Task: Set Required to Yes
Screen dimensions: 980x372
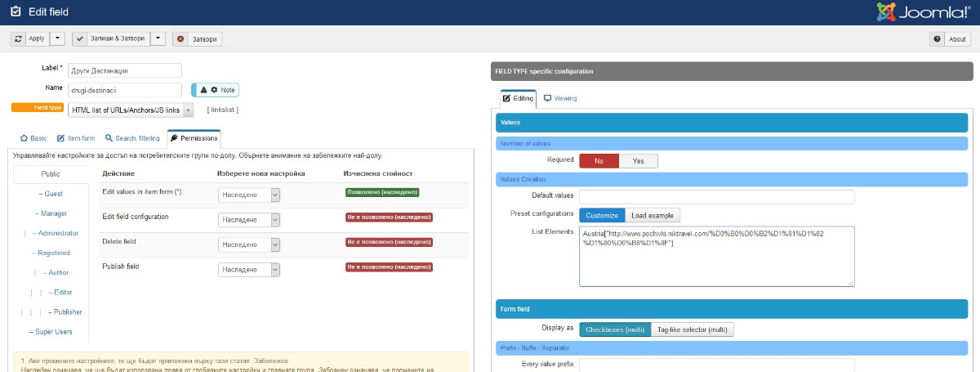Action: [638, 161]
